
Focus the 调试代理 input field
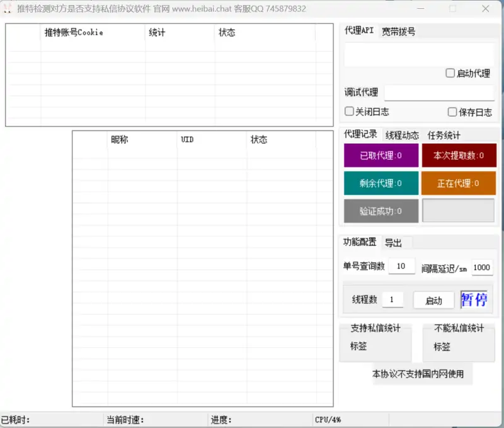(x=439, y=93)
